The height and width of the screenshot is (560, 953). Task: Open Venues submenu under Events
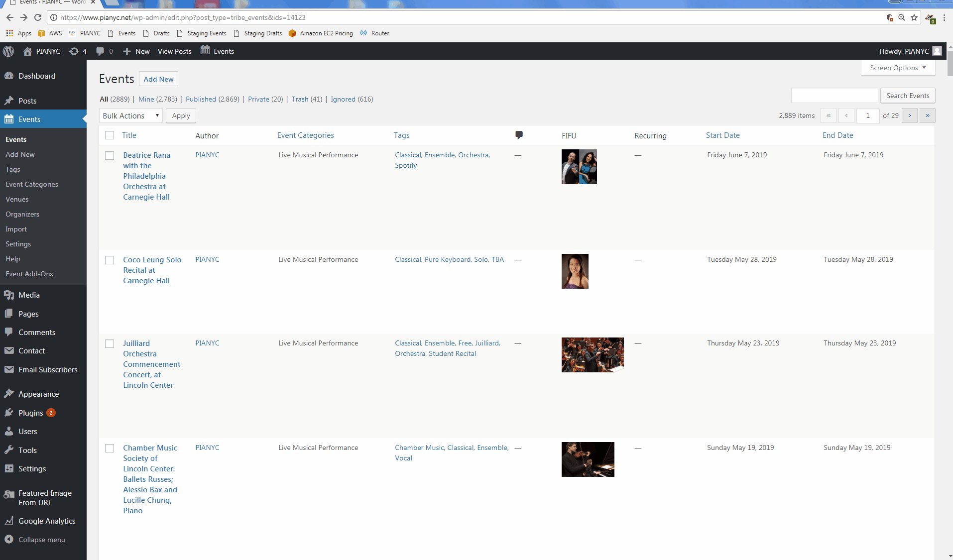point(17,199)
